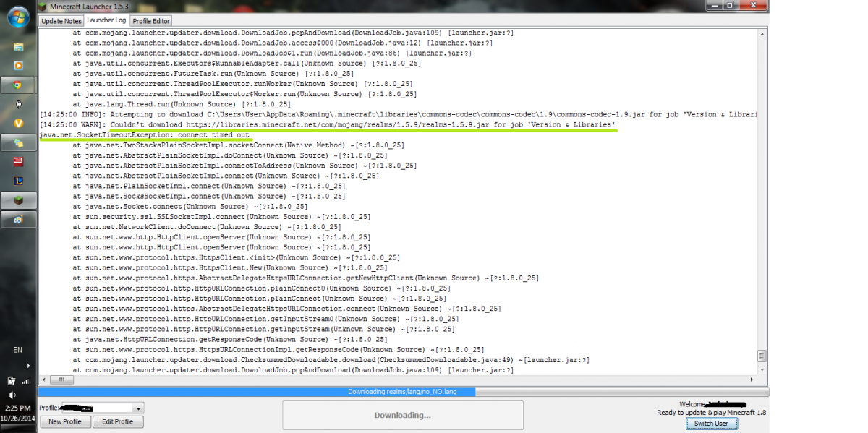The width and height of the screenshot is (868, 433).
Task: Open Windows Explorer from the taskbar
Action: [18, 46]
